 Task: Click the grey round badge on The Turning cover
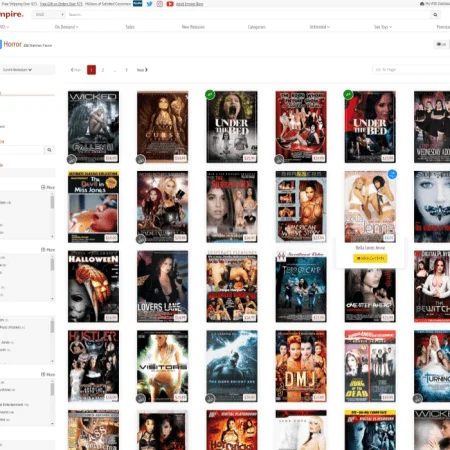[x=418, y=398]
